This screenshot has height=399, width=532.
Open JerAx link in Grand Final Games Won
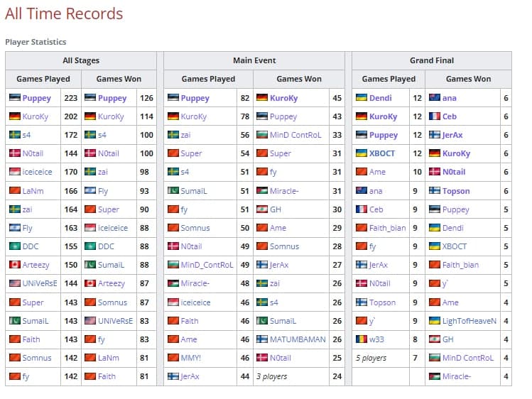coord(452,135)
